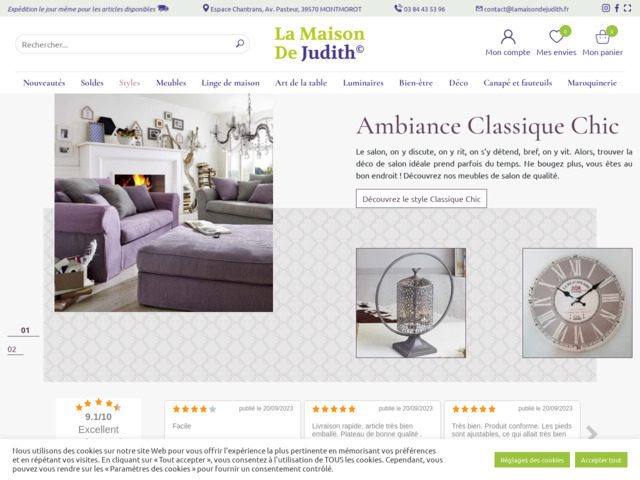Click the search magnifier icon

(240, 43)
